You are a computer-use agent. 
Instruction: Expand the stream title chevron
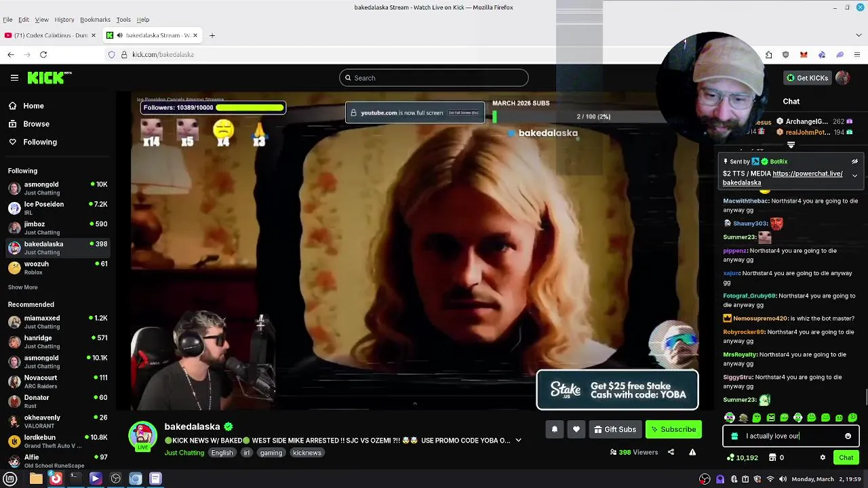[518, 441]
